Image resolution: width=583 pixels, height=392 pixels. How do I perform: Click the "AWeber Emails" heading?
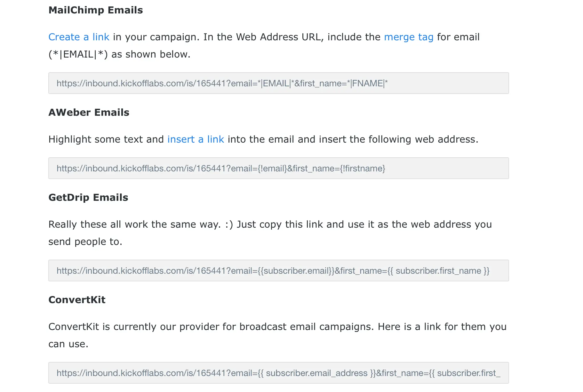click(89, 113)
